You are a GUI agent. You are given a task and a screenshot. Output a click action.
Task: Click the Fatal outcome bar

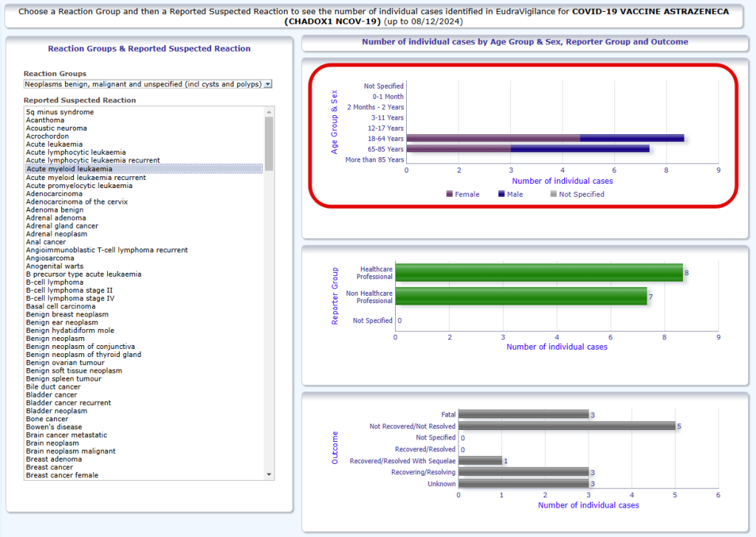tap(523, 415)
